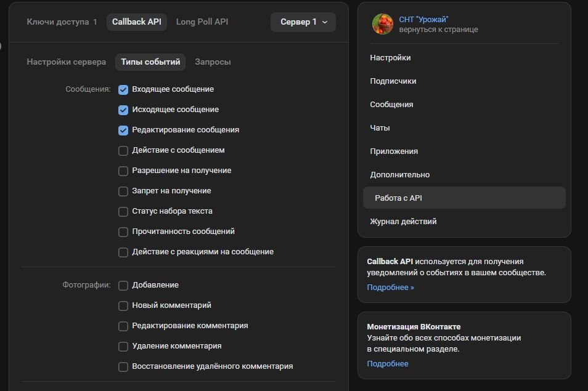
Task: Click Подробнее » under Callback API
Action: click(390, 288)
